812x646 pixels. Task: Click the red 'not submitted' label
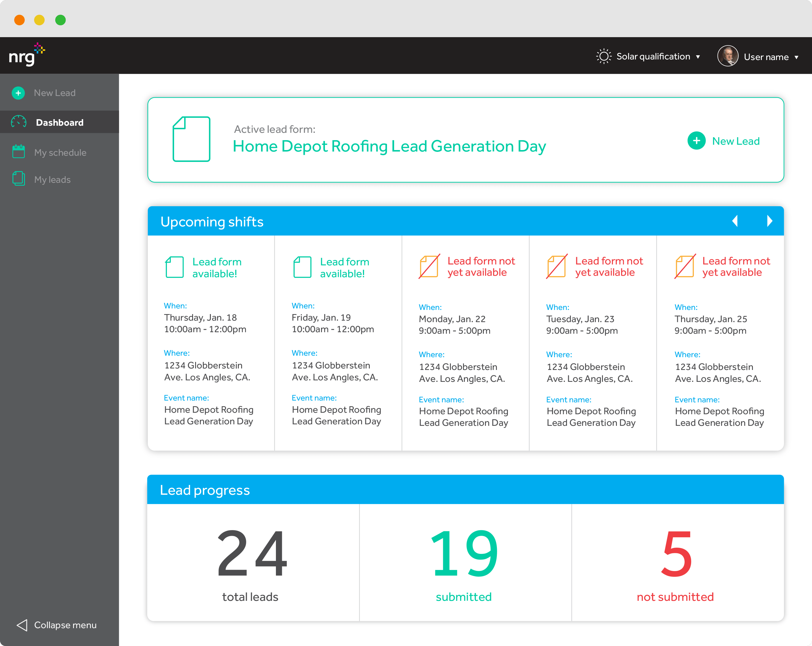coord(675,597)
